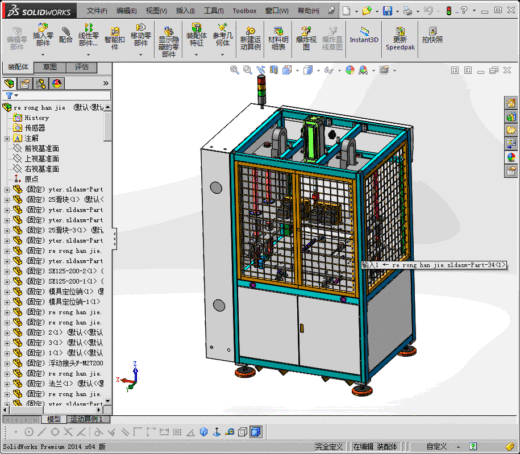Open the dropdown arrow under Insert Components
Screen dimensions: 520x454
[43, 54]
